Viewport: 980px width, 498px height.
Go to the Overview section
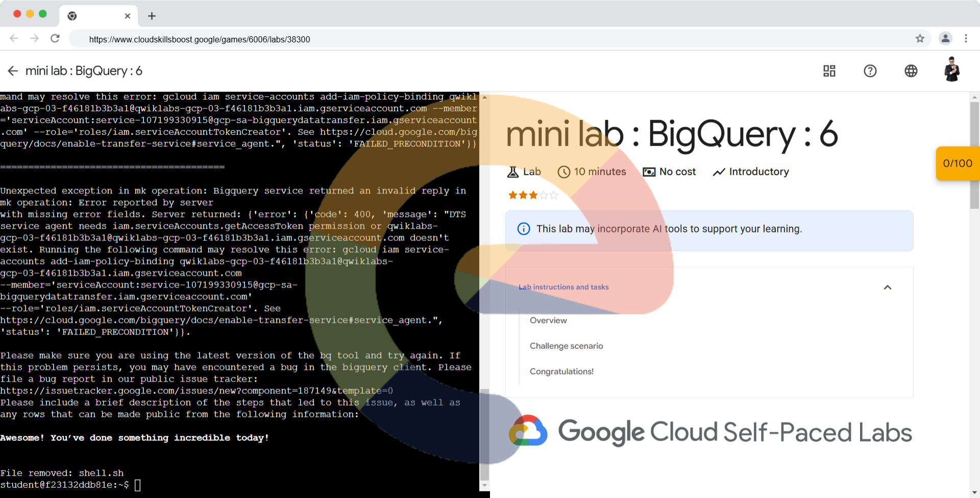point(548,321)
